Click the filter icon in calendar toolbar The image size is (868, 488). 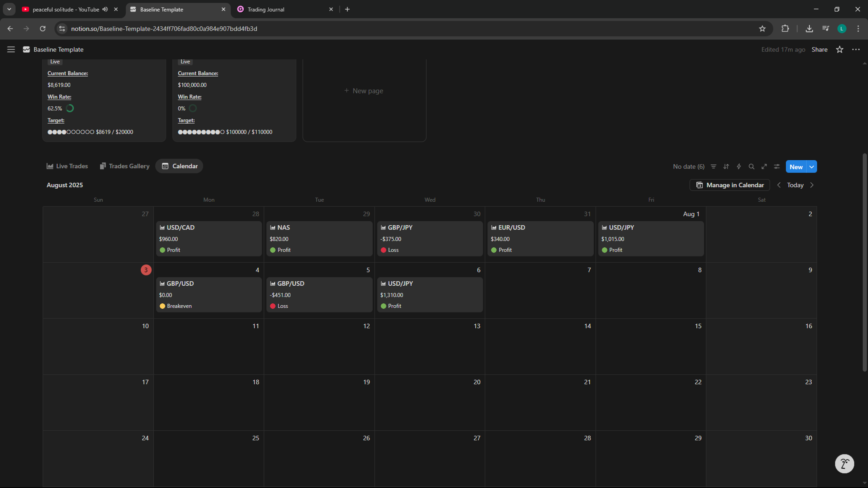click(713, 166)
